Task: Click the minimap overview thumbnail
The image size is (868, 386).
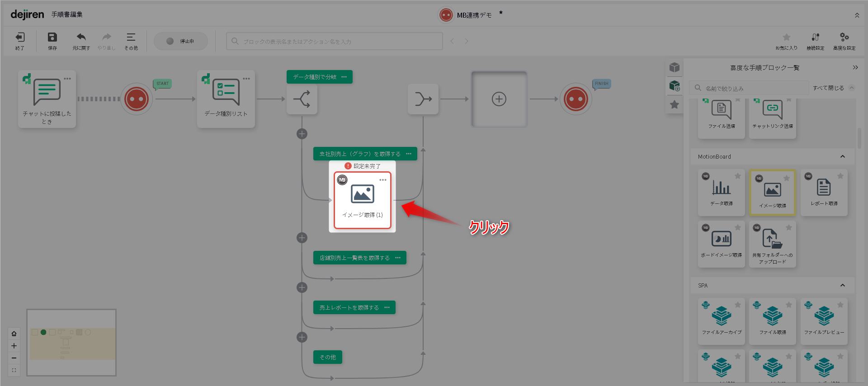Action: pyautogui.click(x=71, y=343)
